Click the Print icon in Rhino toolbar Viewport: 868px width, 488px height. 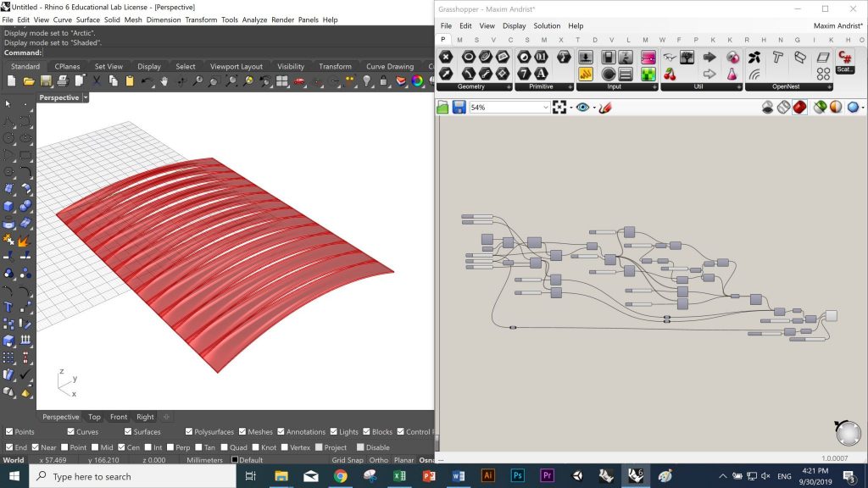click(x=63, y=81)
